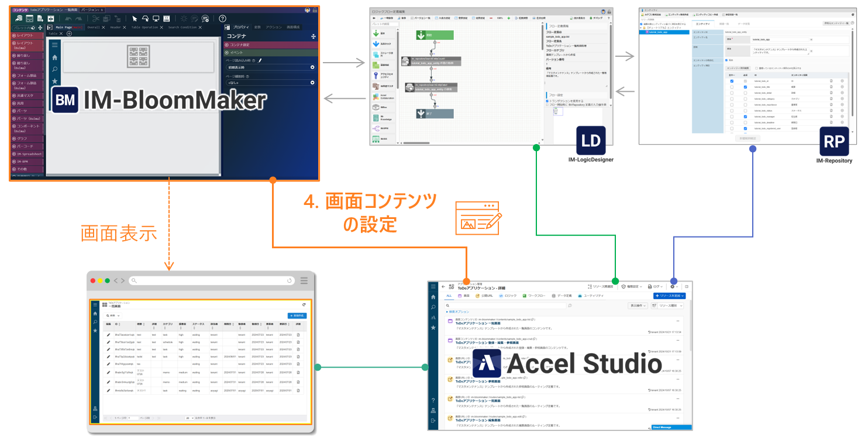
Task: Toggle the トランザクションを使用する checkbox
Action: coord(547,100)
